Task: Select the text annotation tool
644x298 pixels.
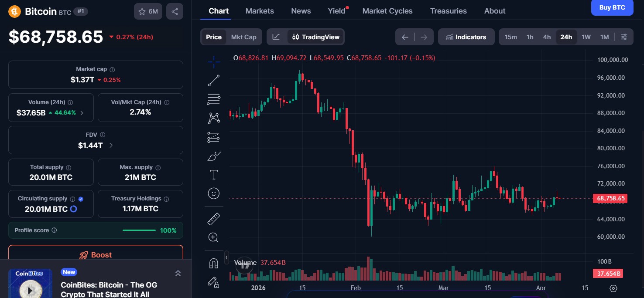Action: pyautogui.click(x=214, y=174)
